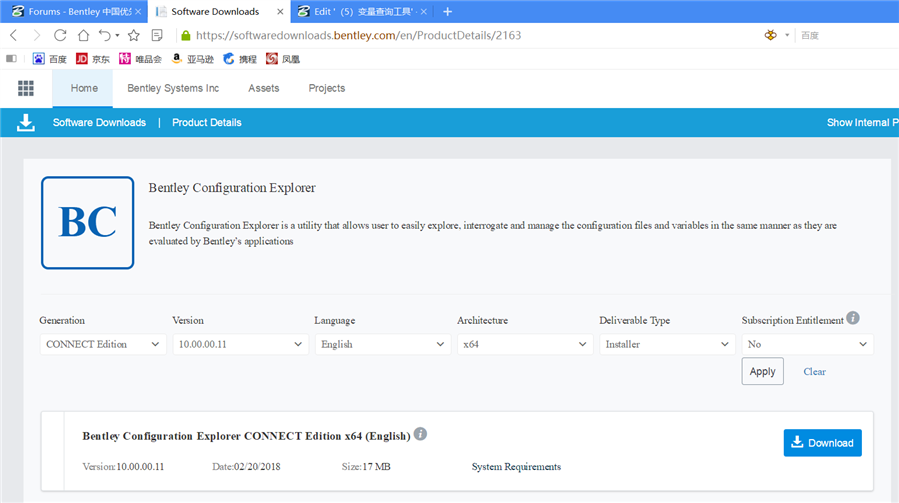This screenshot has height=503, width=899.
Task: Click the undo closed tab icon
Action: click(104, 36)
